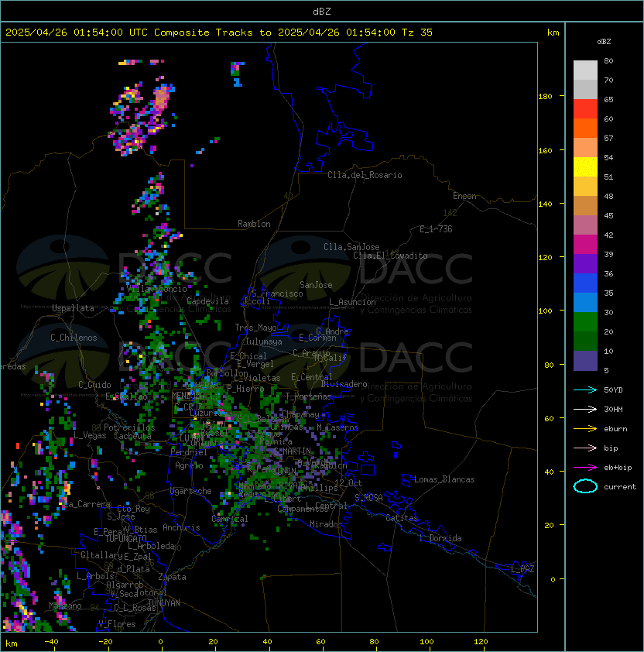Click the cyan 'current' ellipse symbol
This screenshot has height=652, width=644.
[585, 486]
